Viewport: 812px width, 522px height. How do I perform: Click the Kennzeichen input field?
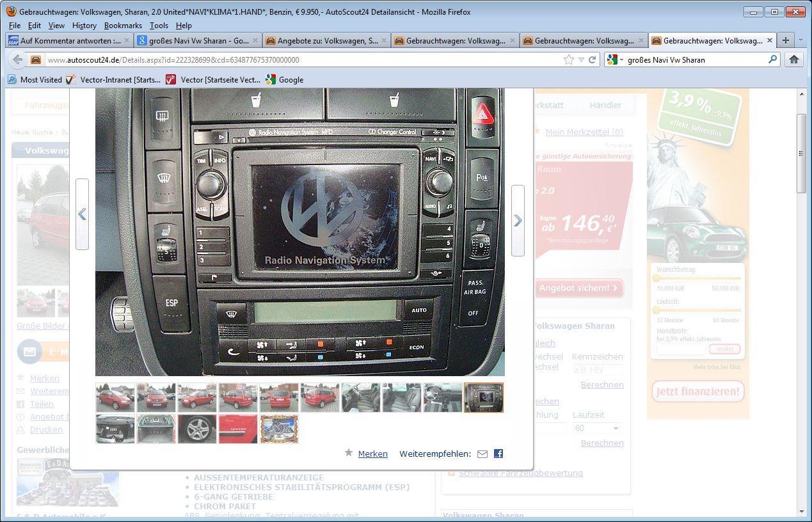[x=598, y=370]
